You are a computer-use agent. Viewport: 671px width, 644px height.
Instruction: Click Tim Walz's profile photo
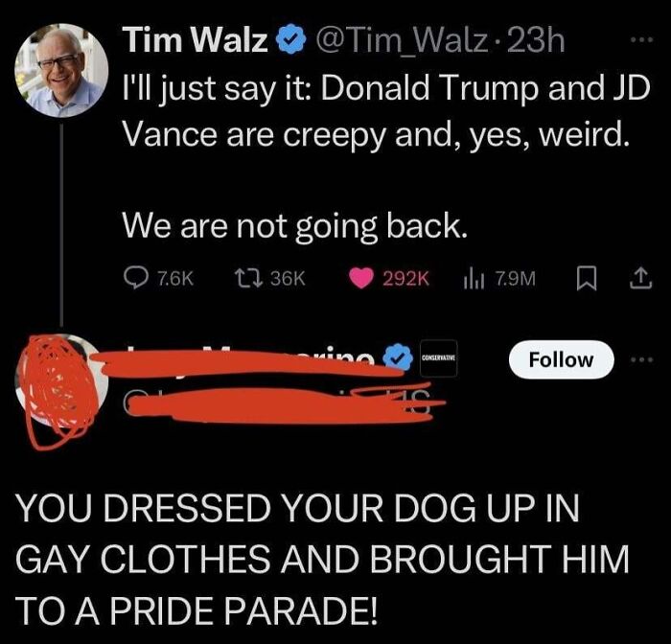pos(61,70)
